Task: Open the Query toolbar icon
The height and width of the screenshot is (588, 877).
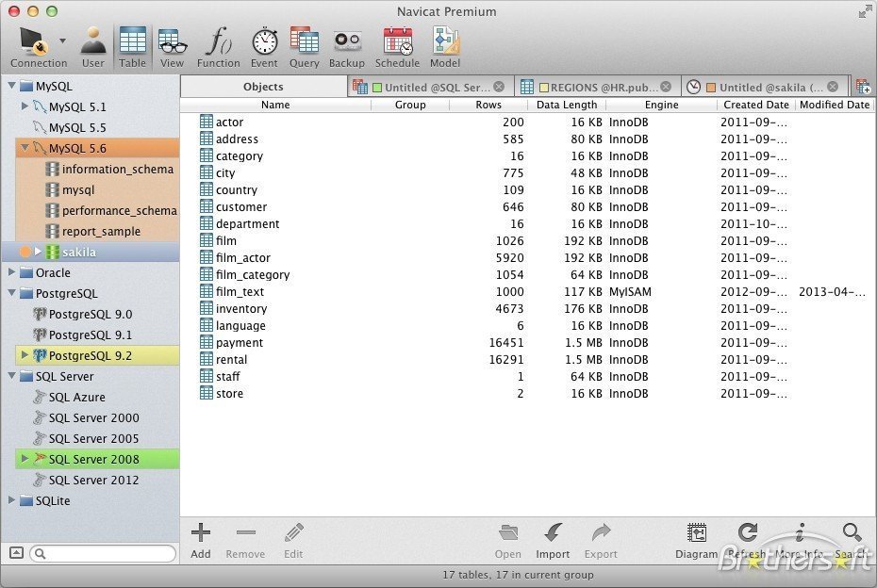Action: pos(304,42)
